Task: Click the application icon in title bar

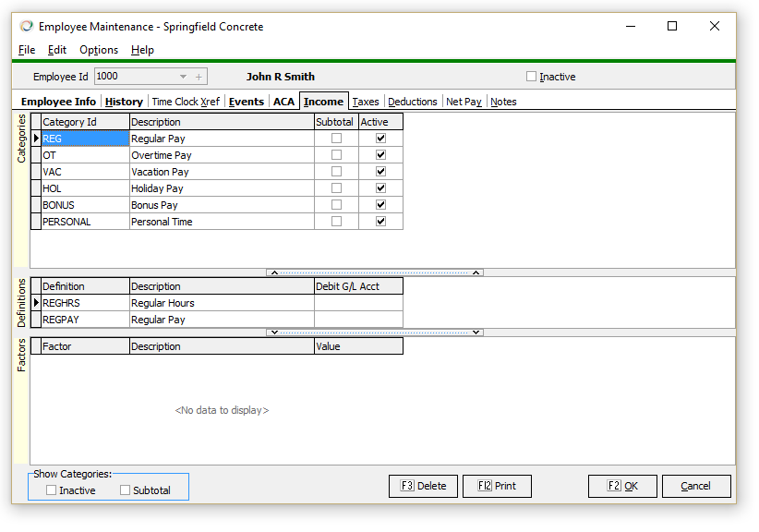Action: point(26,27)
